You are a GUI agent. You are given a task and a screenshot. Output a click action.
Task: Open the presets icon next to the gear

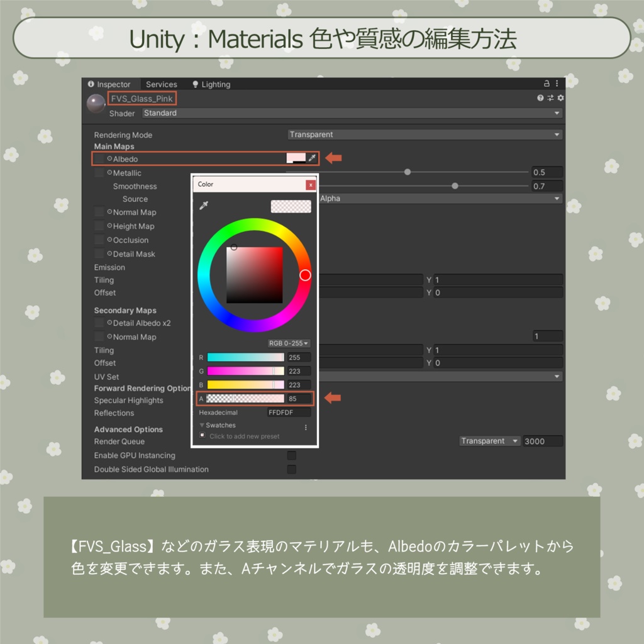550,98
